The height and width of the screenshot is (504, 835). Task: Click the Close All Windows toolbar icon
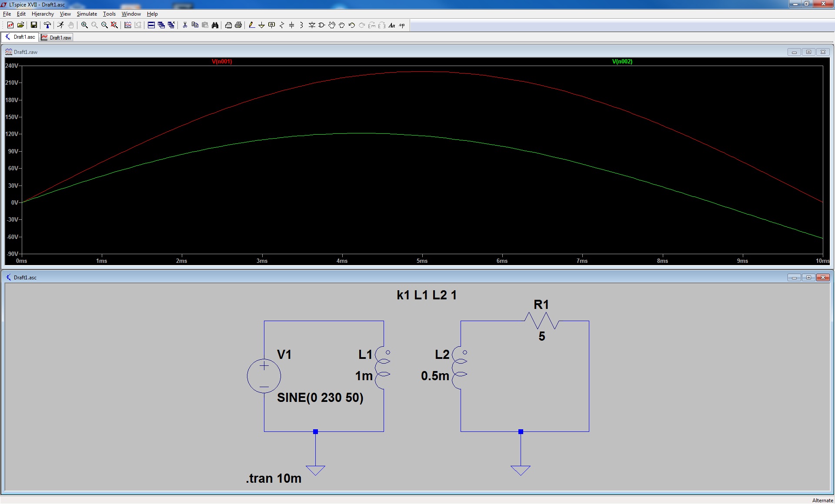coord(171,25)
